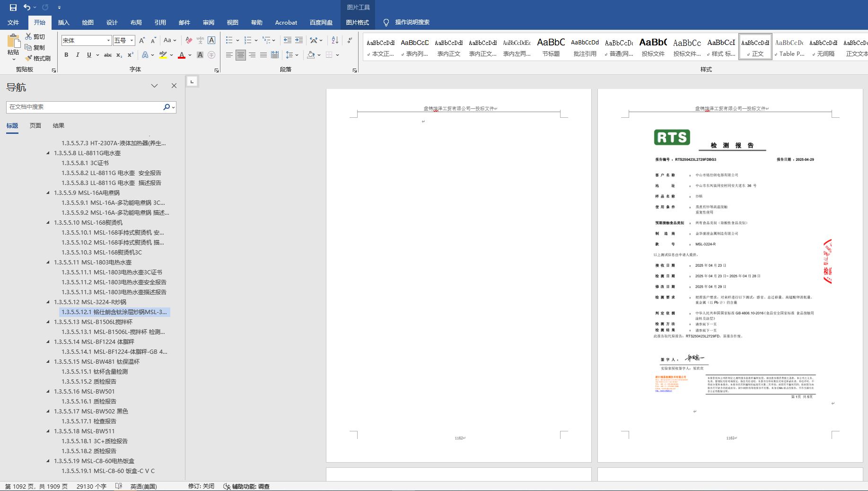Viewport: 868px width, 491px height.
Task: Apply the 节标题 style from gallery
Action: pyautogui.click(x=551, y=47)
